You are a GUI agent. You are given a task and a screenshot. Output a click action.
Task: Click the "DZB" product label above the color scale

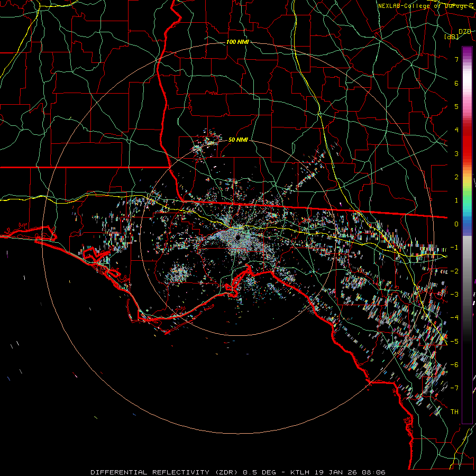[465, 32]
